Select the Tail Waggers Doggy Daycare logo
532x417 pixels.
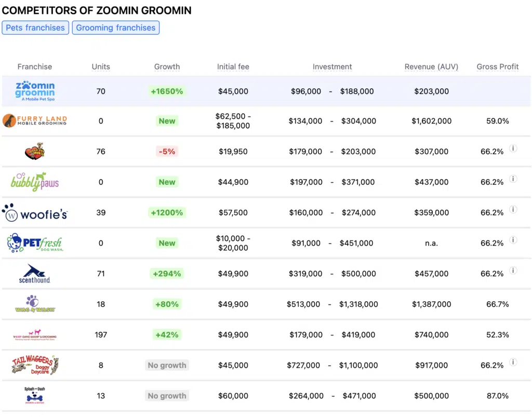point(34,365)
